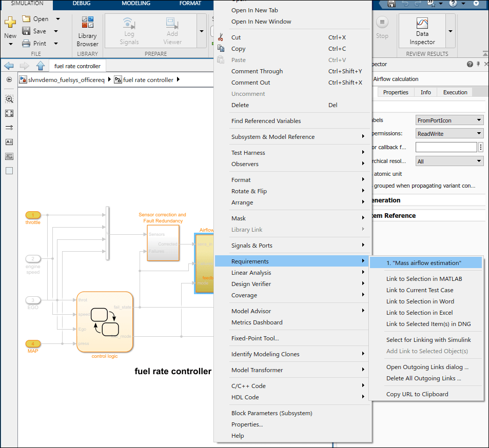Screen dimensions: 489x448
Task: Switch to the Execution tab
Action: [x=455, y=92]
